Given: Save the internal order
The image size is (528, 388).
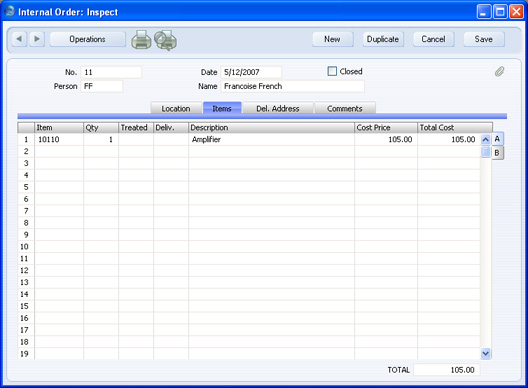Looking at the screenshot, I should point(484,39).
